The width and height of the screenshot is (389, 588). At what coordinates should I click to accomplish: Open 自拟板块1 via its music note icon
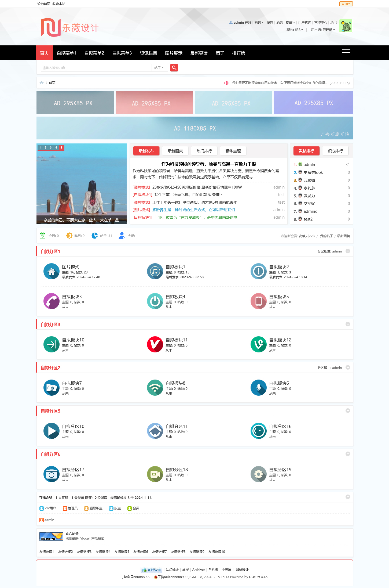(155, 272)
